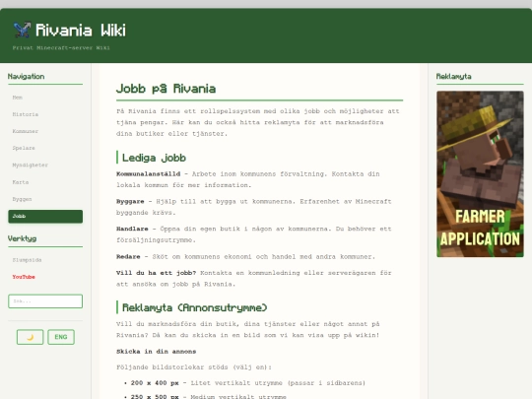Click the bold 'Kommunalanställd' job title
Image resolution: width=532 pixels, height=399 pixels.
click(x=148, y=174)
